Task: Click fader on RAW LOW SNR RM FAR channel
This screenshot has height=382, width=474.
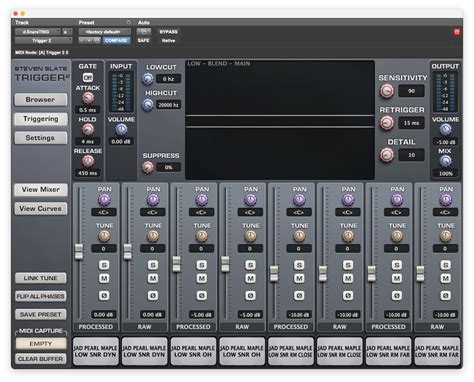Action: click(x=420, y=274)
